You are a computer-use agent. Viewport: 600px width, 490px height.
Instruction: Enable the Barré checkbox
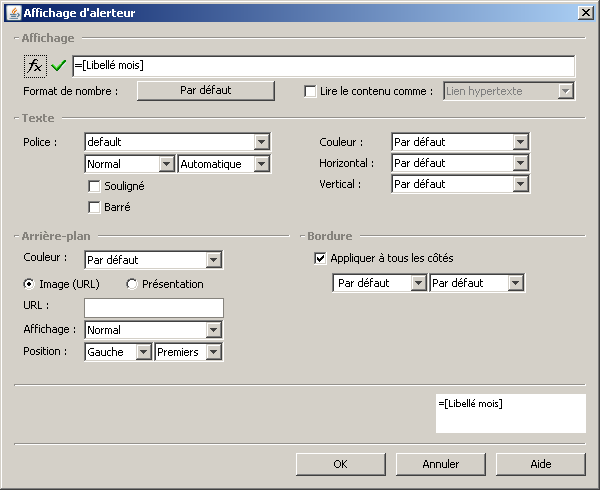[x=95, y=208]
